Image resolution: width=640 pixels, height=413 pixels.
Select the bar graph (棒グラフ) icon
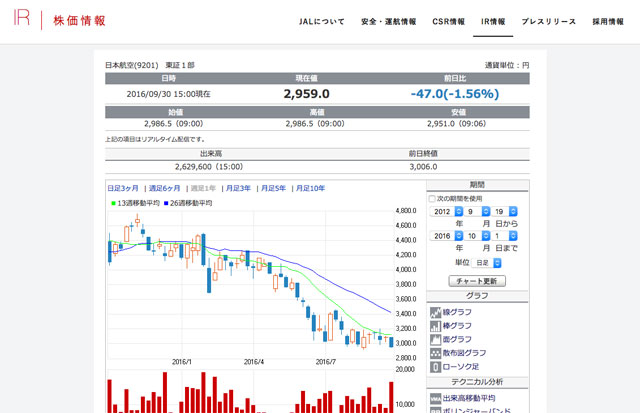[x=436, y=325]
